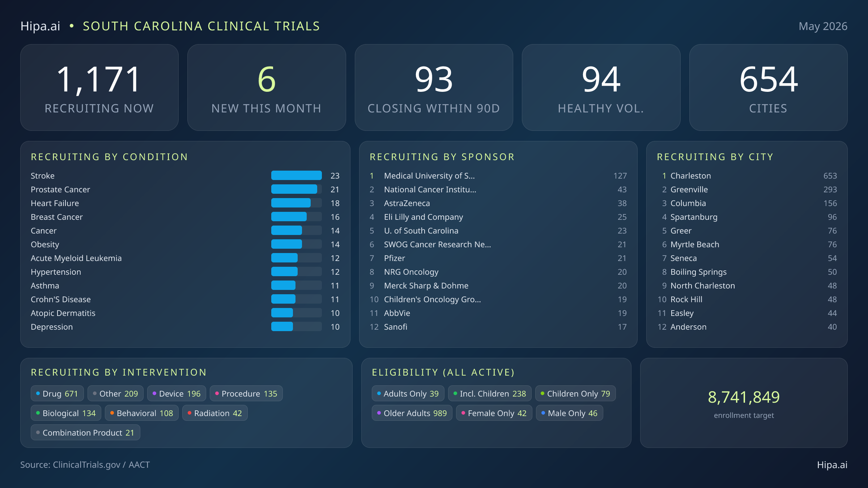The width and height of the screenshot is (868, 488).
Task: Click Greenville city row
Action: coord(747,189)
